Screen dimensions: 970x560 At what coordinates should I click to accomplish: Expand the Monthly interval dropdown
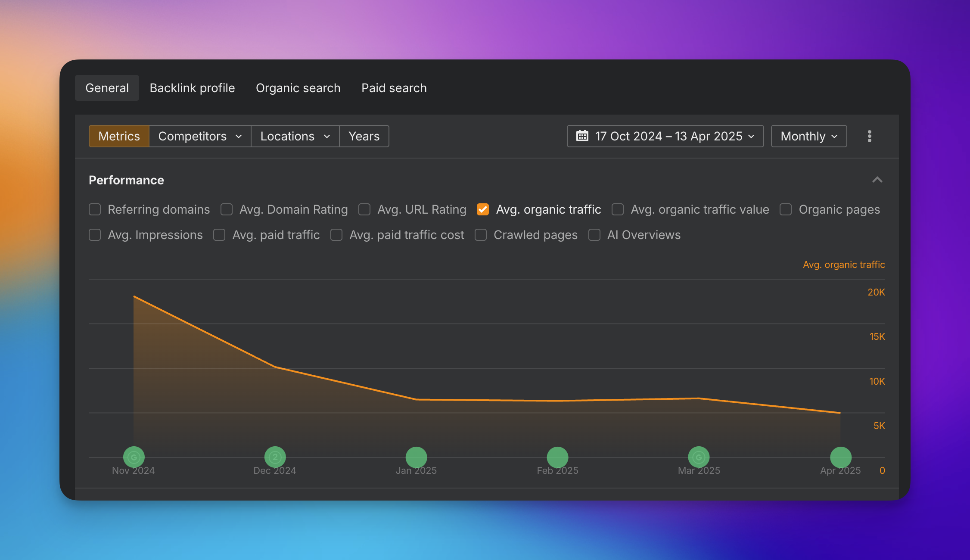coord(808,136)
